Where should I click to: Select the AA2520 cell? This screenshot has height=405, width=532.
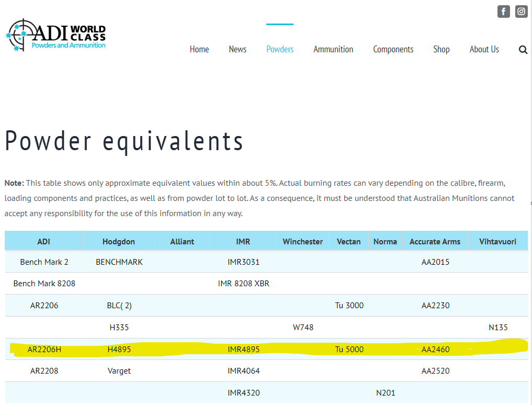[x=435, y=371]
